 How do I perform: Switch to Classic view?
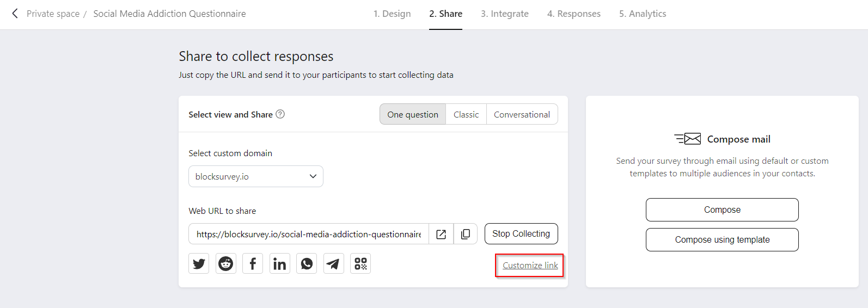pos(466,114)
